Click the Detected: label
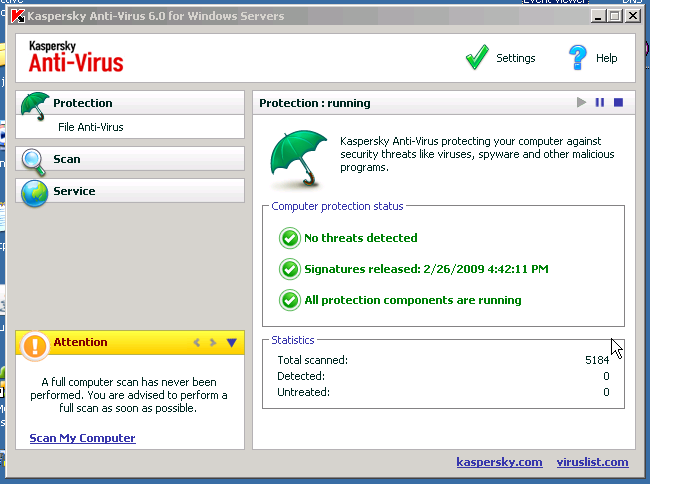This screenshot has height=502, width=686. [x=301, y=376]
